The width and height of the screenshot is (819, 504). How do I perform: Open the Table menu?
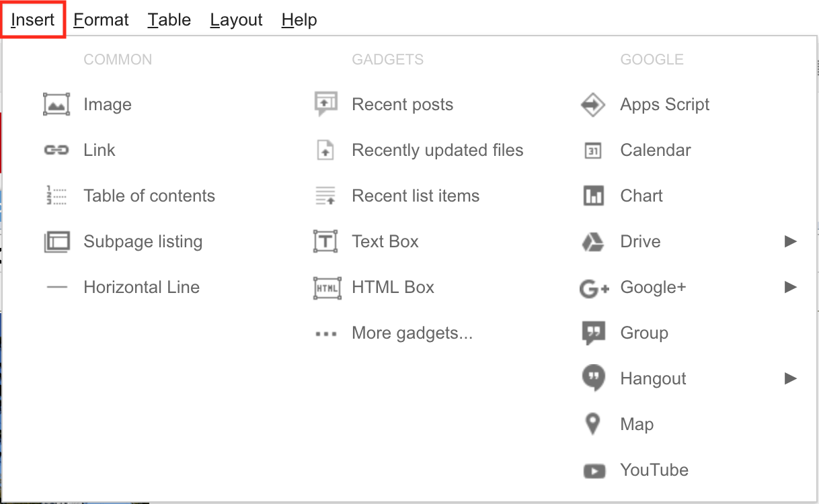pos(169,20)
